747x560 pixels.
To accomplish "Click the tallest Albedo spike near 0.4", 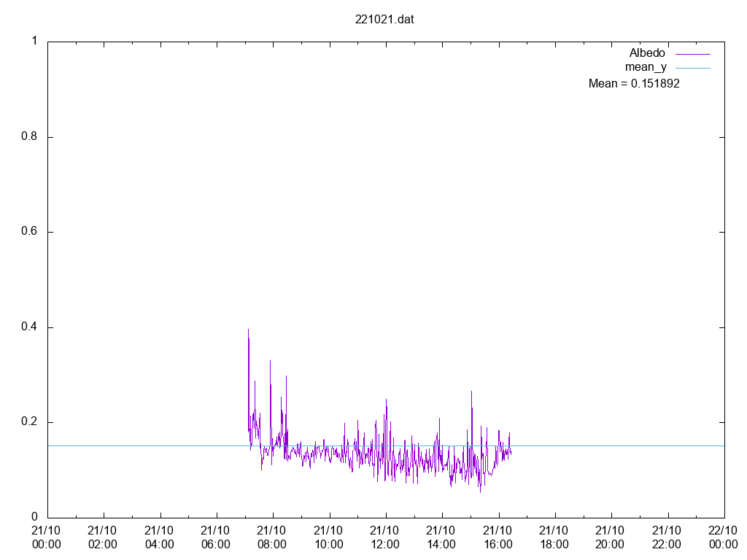I will pos(248,330).
